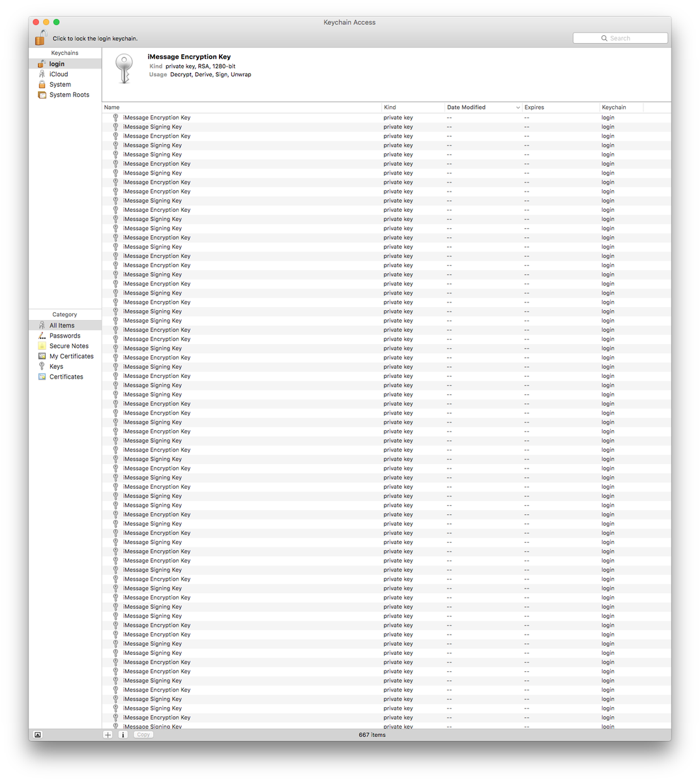Click the '667 items' count in the status bar

tap(372, 735)
